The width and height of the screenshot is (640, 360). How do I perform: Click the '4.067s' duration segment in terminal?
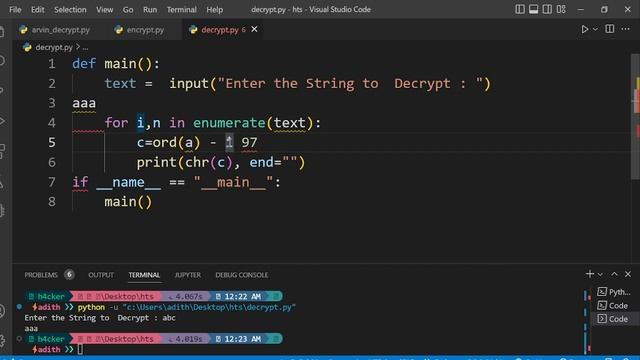(185, 296)
